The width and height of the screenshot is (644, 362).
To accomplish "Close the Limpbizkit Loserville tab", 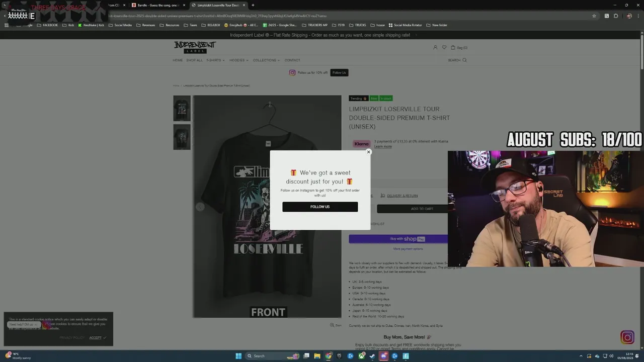I will coord(244,5).
